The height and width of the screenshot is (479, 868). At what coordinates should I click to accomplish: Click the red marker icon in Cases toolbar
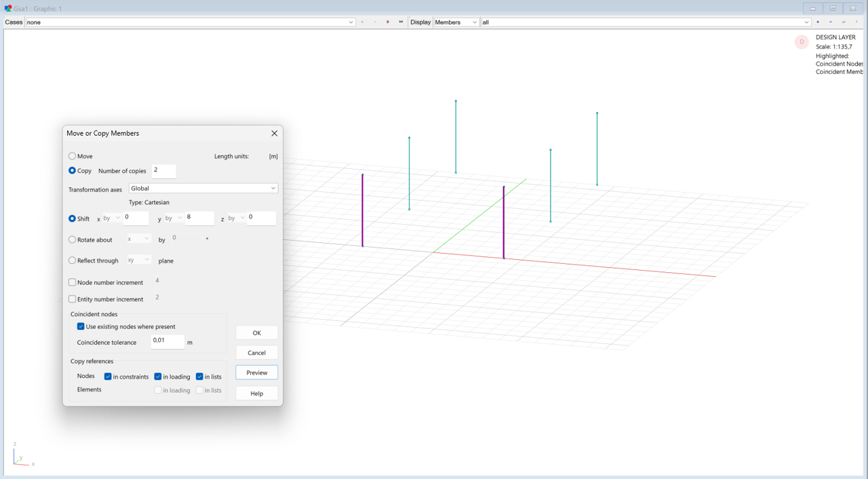pyautogui.click(x=388, y=22)
